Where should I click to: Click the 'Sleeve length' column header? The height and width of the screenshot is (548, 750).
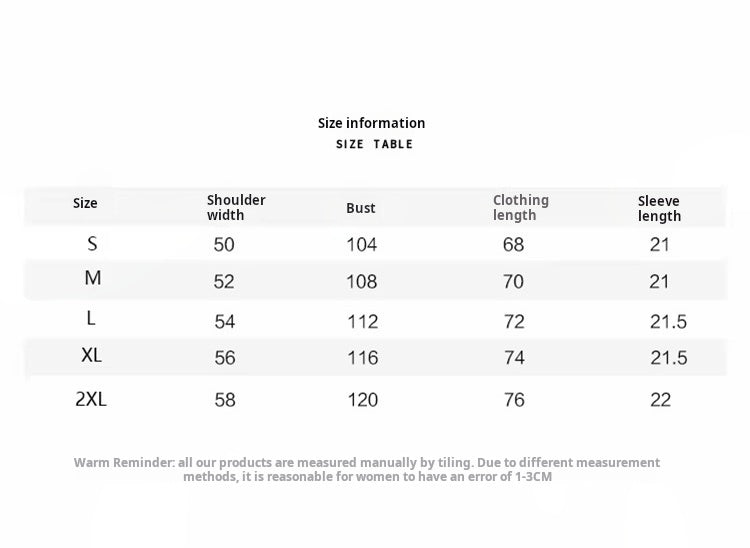[659, 208]
